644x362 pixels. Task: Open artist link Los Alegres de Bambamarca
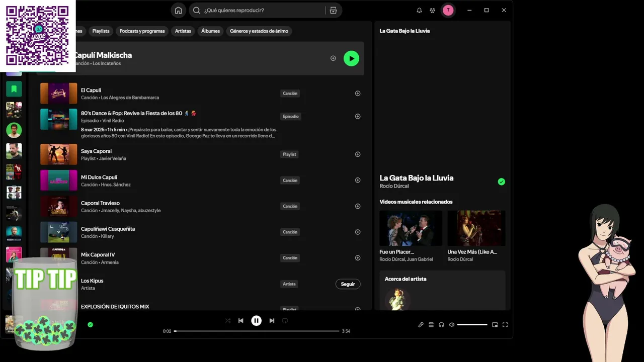(x=130, y=98)
